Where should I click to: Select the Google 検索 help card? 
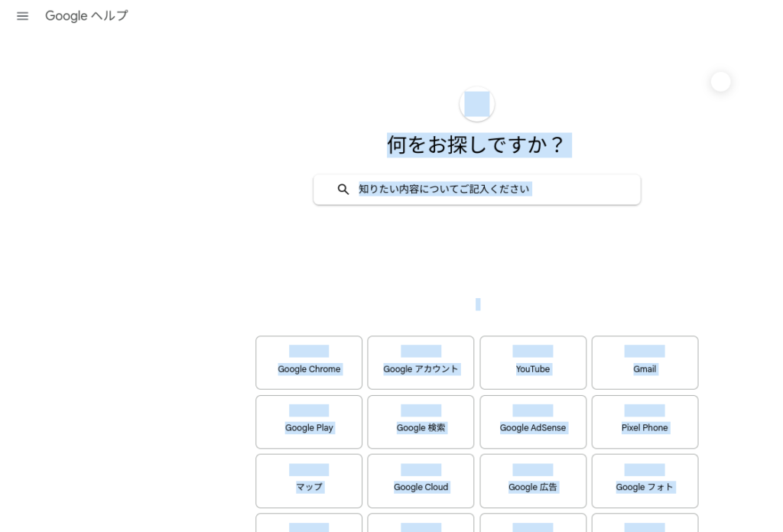coord(421,422)
